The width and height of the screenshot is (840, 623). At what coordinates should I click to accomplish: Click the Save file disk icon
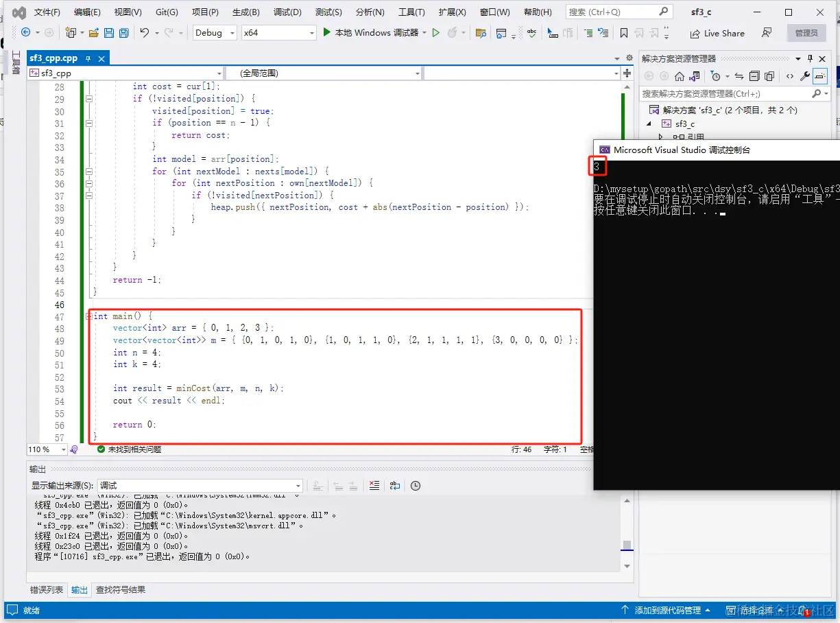click(110, 33)
